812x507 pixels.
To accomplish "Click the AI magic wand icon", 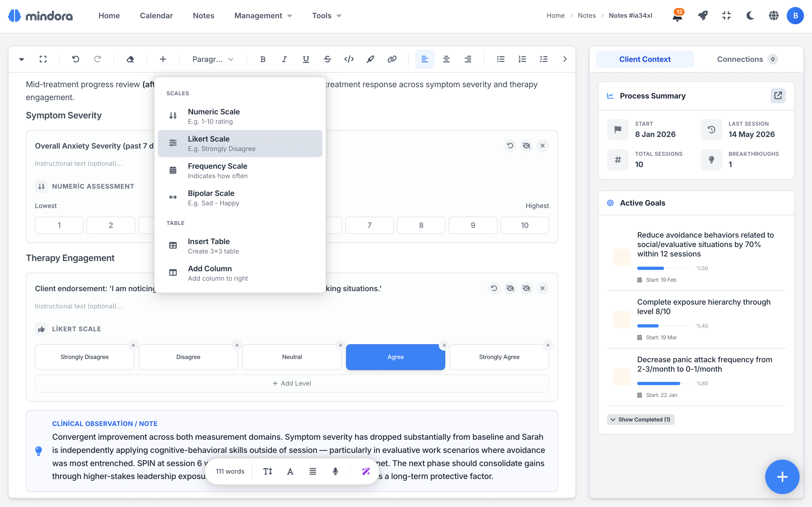I will pyautogui.click(x=366, y=471).
